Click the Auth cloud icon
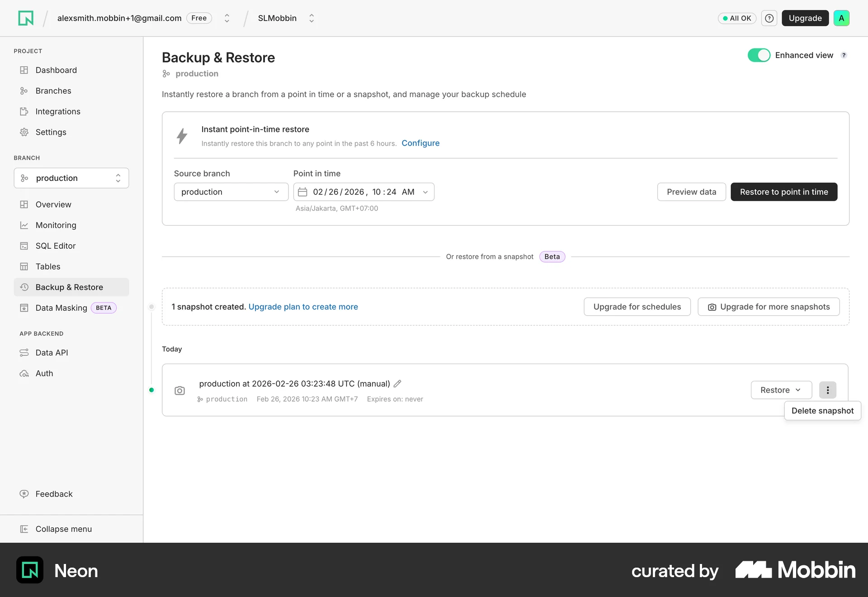Viewport: 868px width, 597px height. [x=24, y=374]
